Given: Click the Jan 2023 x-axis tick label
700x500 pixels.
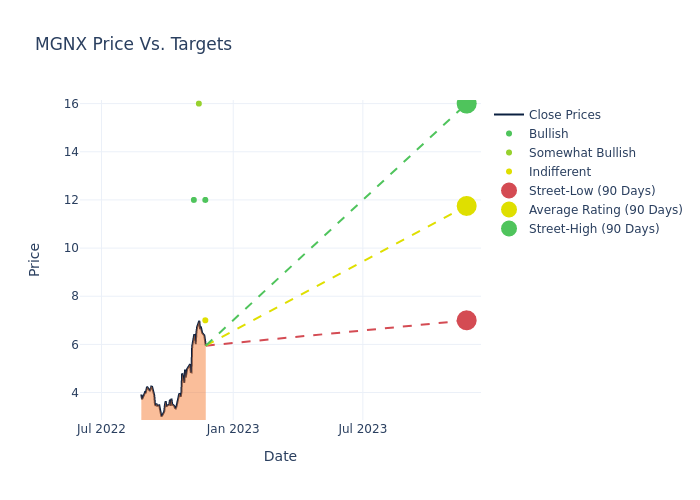Looking at the screenshot, I should tap(233, 429).
